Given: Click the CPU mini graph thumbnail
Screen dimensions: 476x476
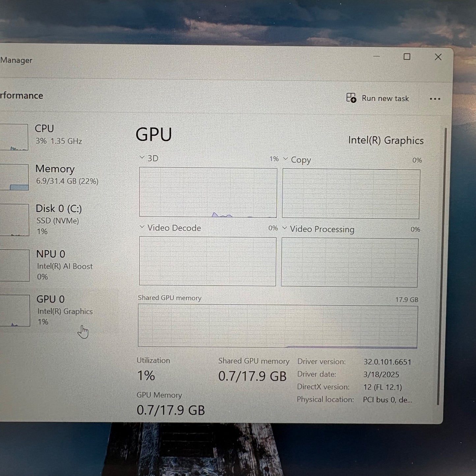Looking at the screenshot, I should click(x=13, y=137).
